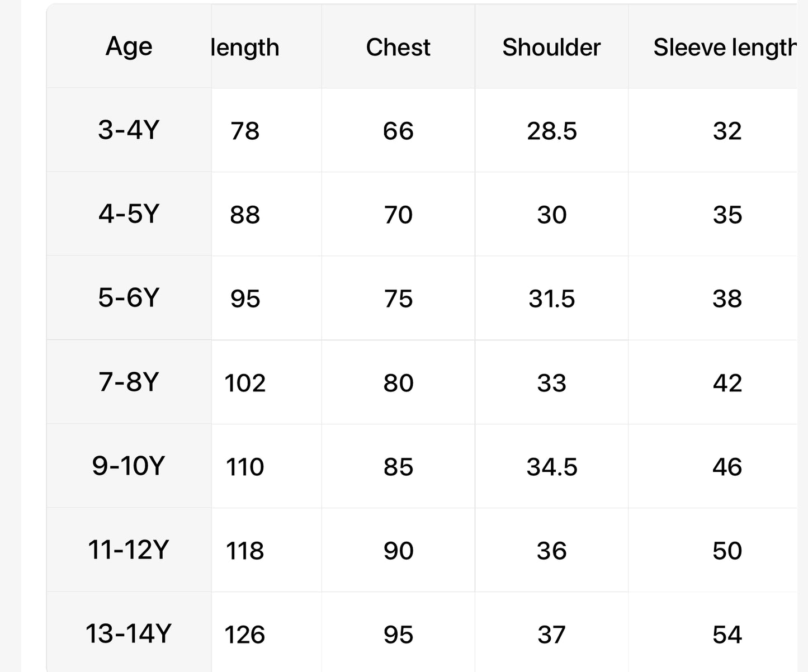Click the partially visible length header
808x672 pixels.
pyautogui.click(x=245, y=48)
